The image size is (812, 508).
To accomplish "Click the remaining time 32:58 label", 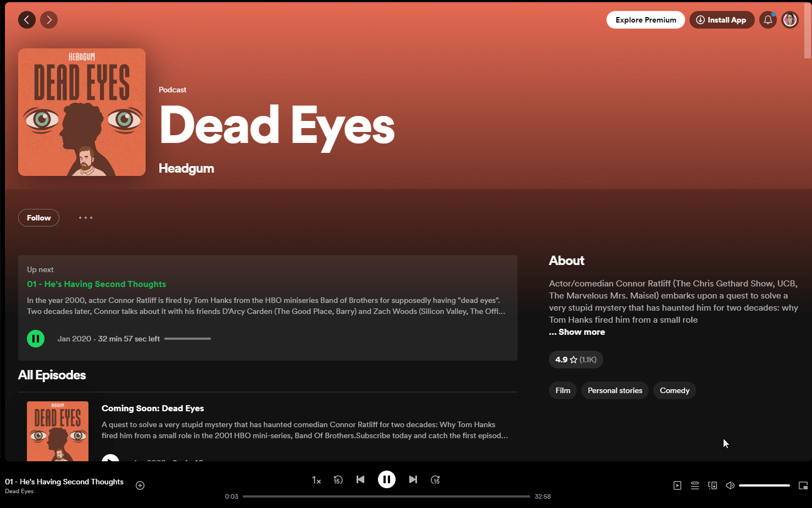I will tap(543, 496).
